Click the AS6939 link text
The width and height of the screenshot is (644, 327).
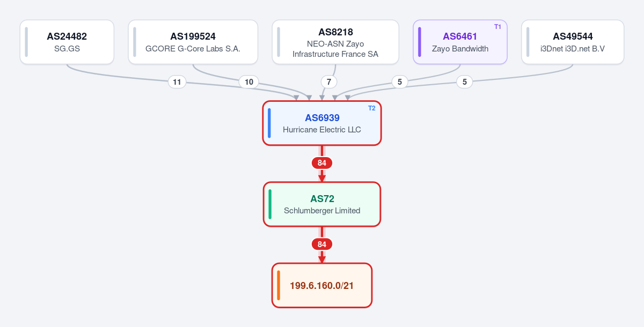[322, 118]
